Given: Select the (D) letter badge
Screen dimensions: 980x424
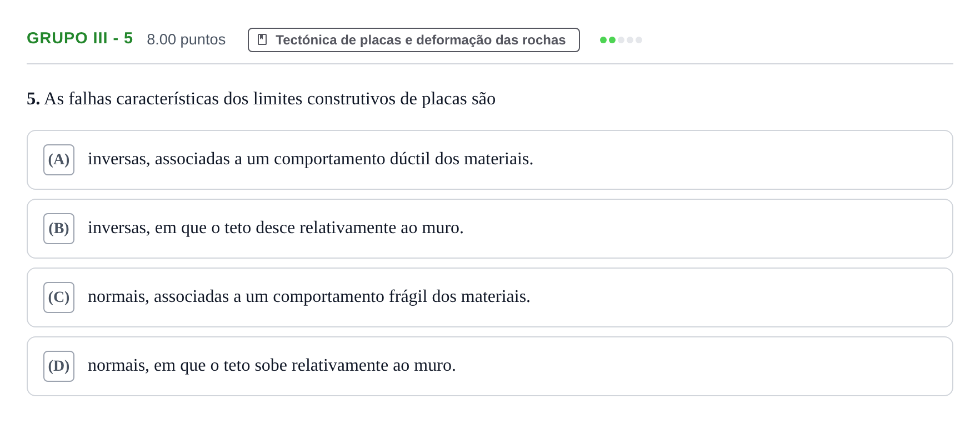Looking at the screenshot, I should click(59, 366).
